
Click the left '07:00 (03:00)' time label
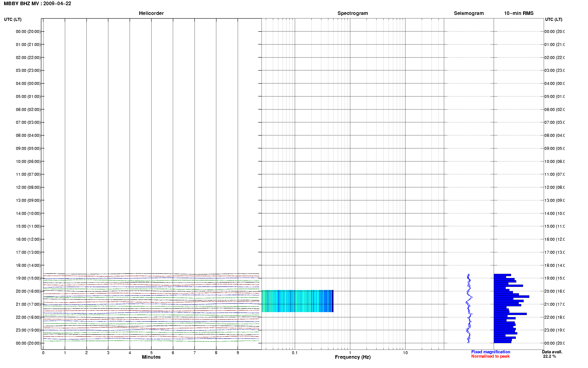(28, 122)
